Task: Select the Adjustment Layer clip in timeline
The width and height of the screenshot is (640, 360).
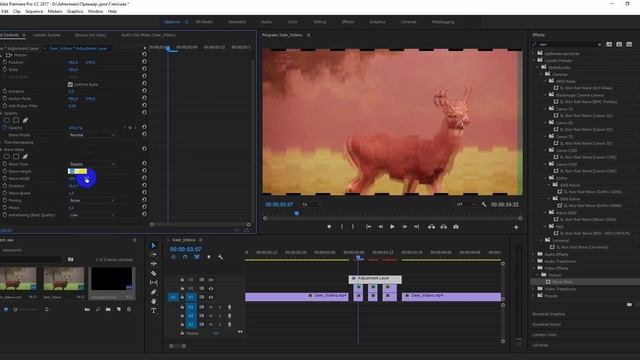Action: pyautogui.click(x=375, y=279)
